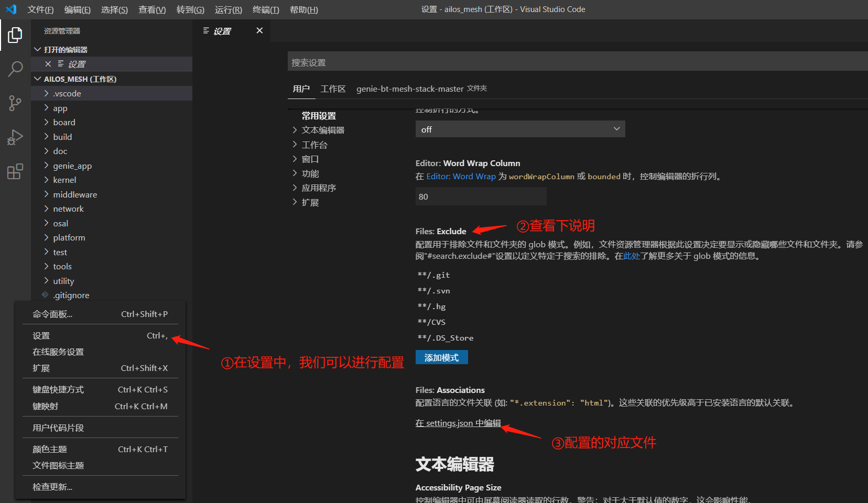The height and width of the screenshot is (503, 868).
Task: Click the 添加模式 button under Files: Exclude
Action: [441, 357]
